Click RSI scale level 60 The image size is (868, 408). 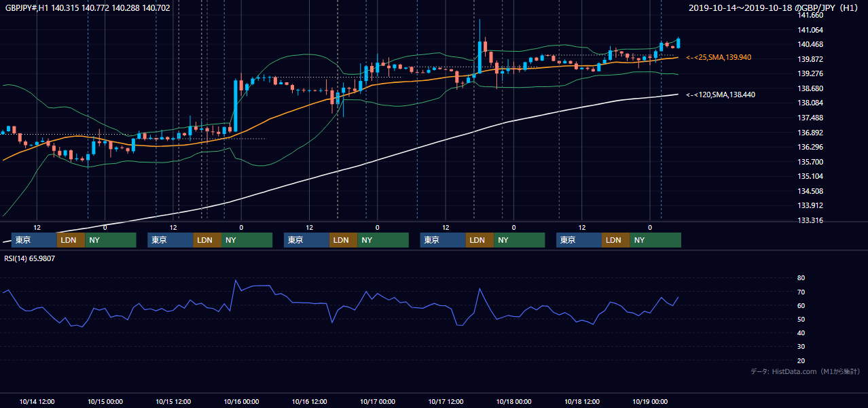pyautogui.click(x=801, y=305)
